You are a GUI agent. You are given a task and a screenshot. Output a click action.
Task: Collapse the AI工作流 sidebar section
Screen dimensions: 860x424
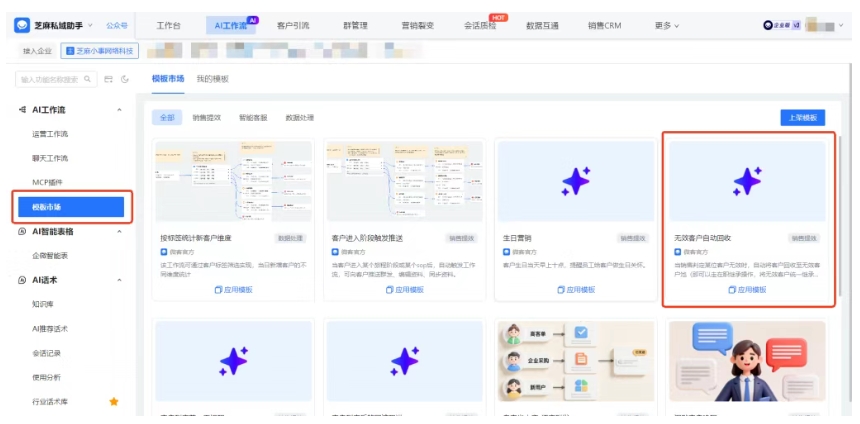click(120, 109)
